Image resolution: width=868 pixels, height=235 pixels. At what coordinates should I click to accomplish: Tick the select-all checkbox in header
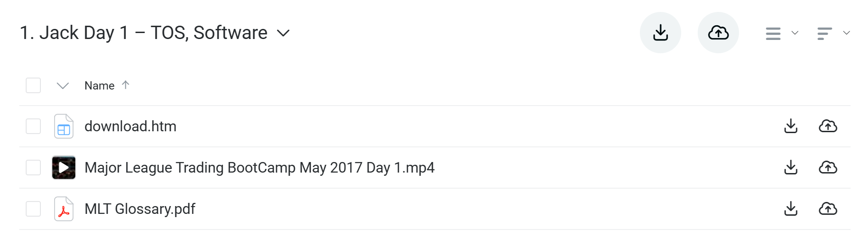click(x=33, y=85)
